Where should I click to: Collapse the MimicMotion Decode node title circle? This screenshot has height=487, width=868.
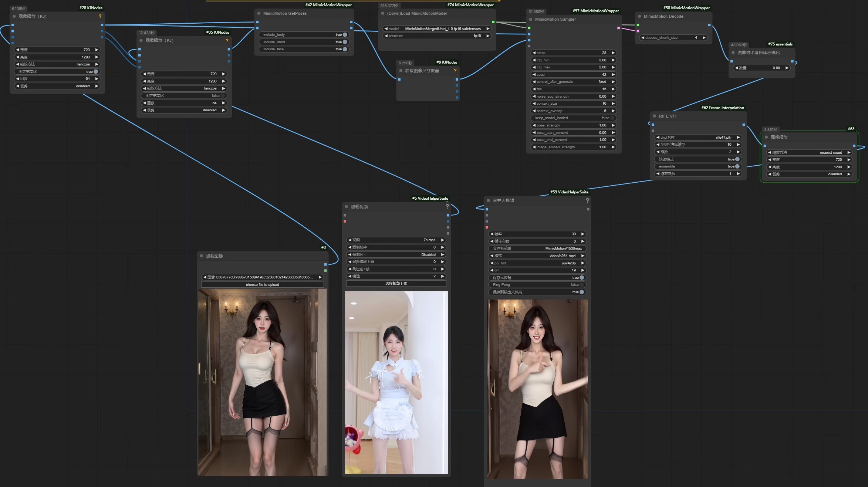pos(639,16)
